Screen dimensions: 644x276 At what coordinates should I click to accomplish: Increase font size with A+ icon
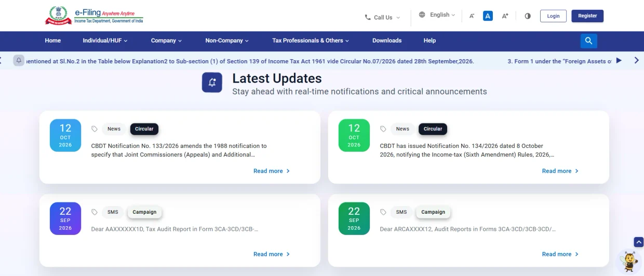[505, 16]
